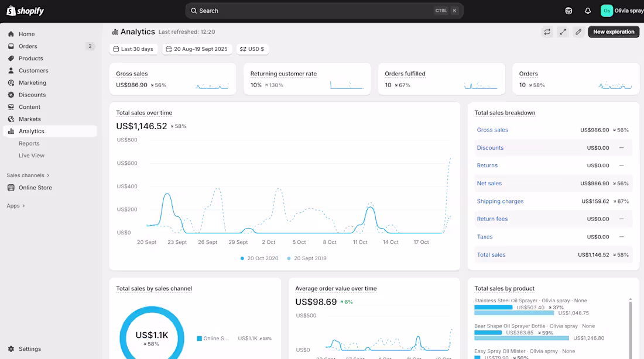Click the Orders inbox icon

point(11,46)
